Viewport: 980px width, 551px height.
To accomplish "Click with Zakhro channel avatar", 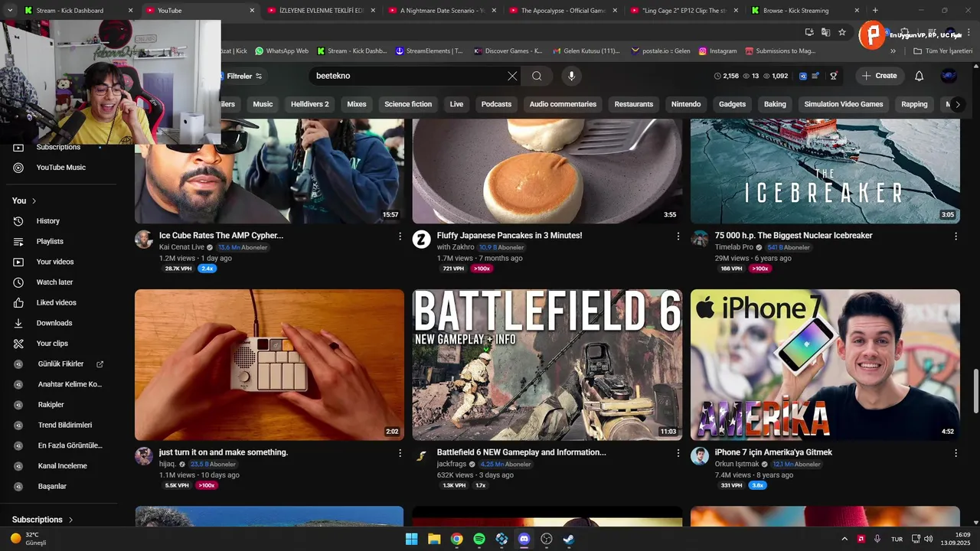I will (x=422, y=240).
